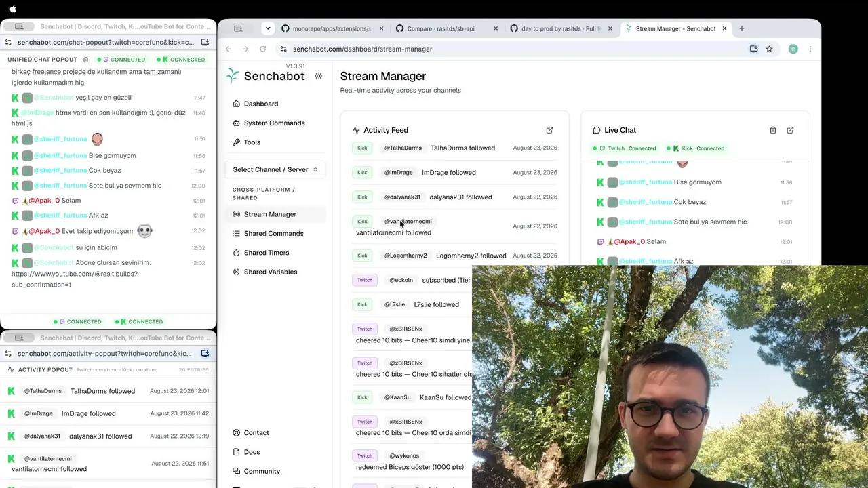Image resolution: width=868 pixels, height=488 pixels.
Task: Click the Kick icon beside @ImDrage in Activity Popout
Action: (x=12, y=413)
